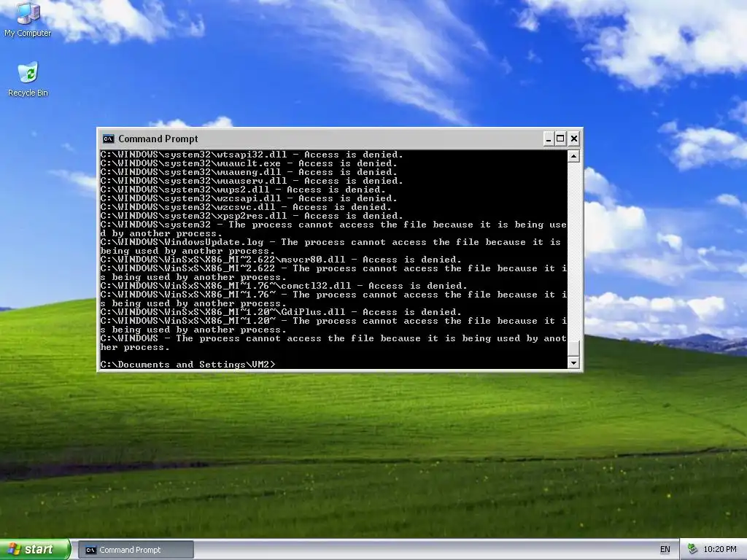
Task: Minimize the Command Prompt window
Action: (549, 139)
